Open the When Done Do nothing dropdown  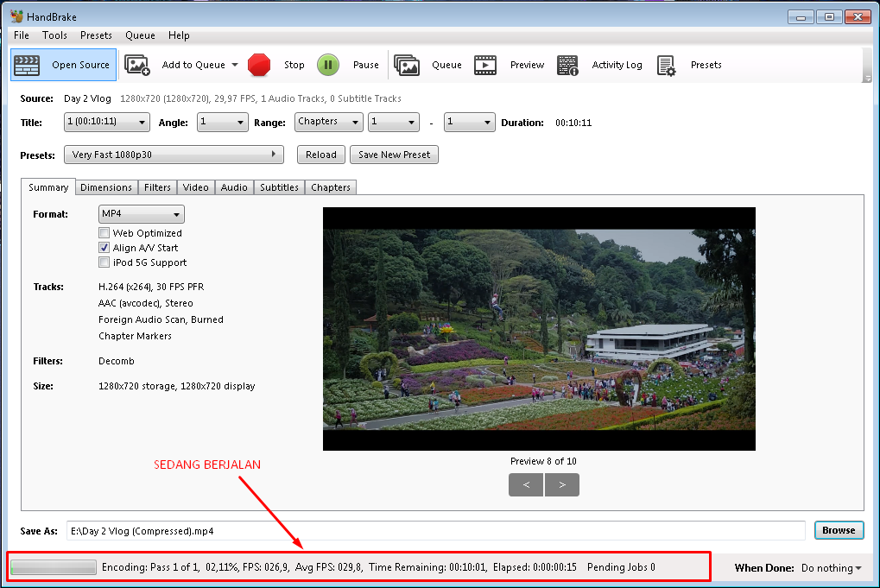click(831, 568)
